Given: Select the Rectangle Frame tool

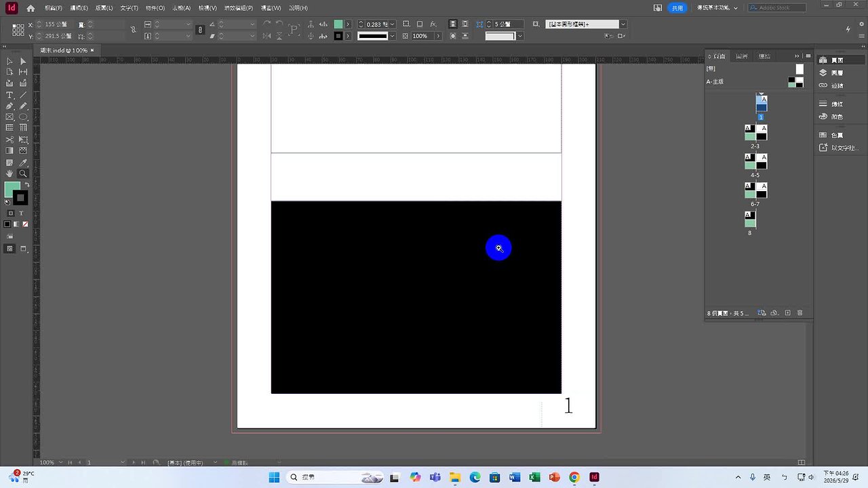Looking at the screenshot, I should point(9,117).
